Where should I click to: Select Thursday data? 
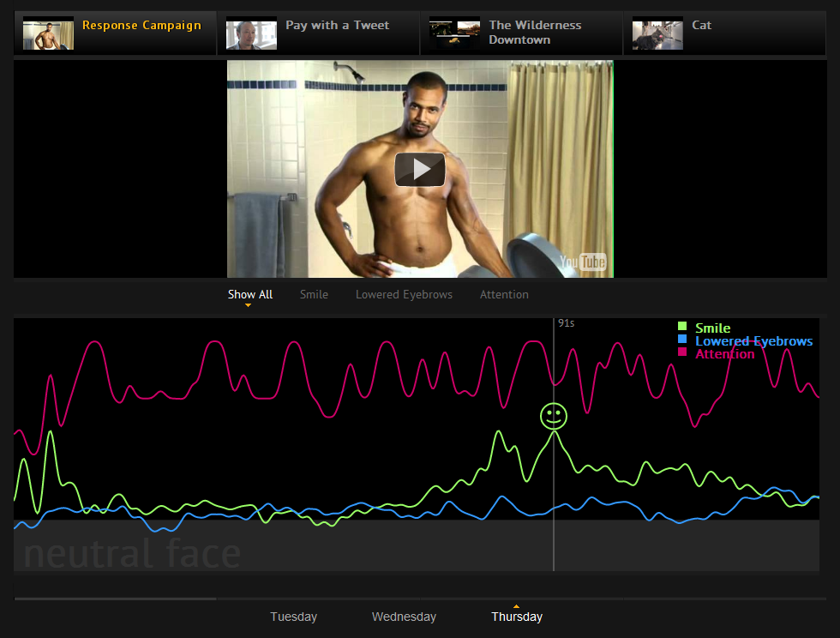click(x=517, y=617)
